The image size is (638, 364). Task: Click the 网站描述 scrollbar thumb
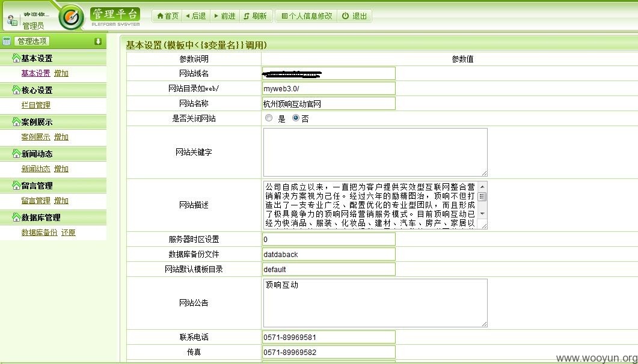coord(482,196)
